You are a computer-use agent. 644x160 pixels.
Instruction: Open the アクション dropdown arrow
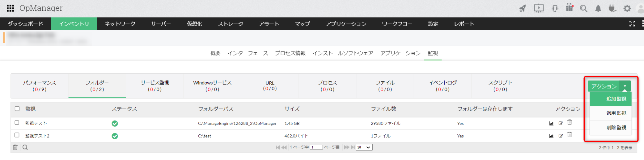[x=625, y=86]
